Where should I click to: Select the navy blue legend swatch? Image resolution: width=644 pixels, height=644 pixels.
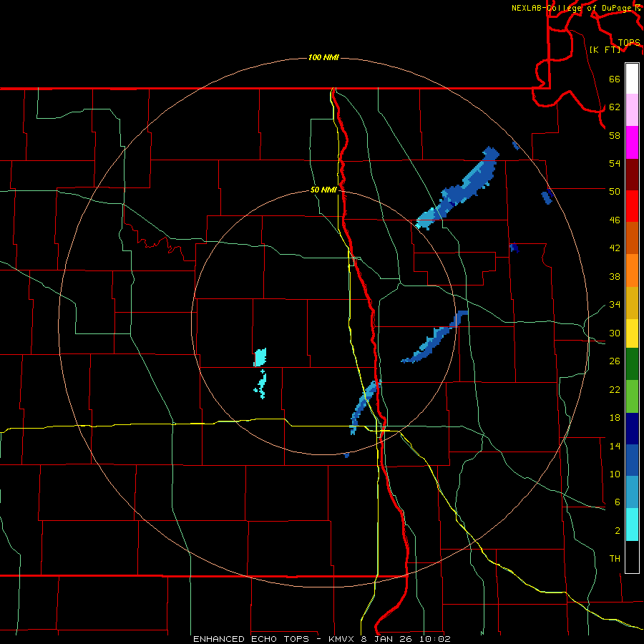pyautogui.click(x=632, y=429)
